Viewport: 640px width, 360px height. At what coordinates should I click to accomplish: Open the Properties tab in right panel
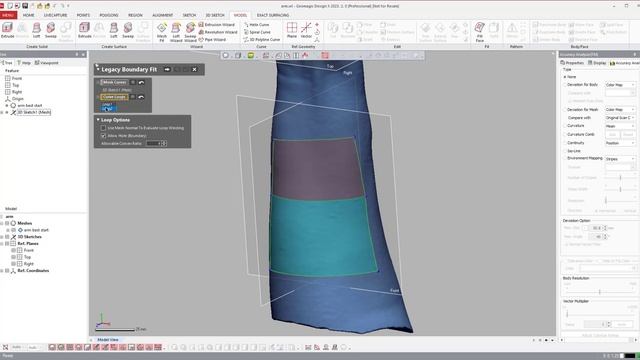[x=572, y=63]
